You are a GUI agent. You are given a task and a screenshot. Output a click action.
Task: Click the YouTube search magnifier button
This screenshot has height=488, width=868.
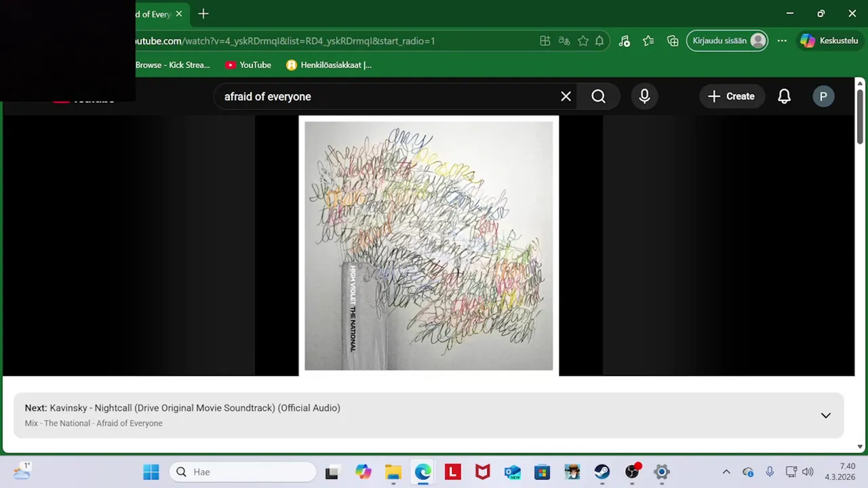click(x=598, y=96)
